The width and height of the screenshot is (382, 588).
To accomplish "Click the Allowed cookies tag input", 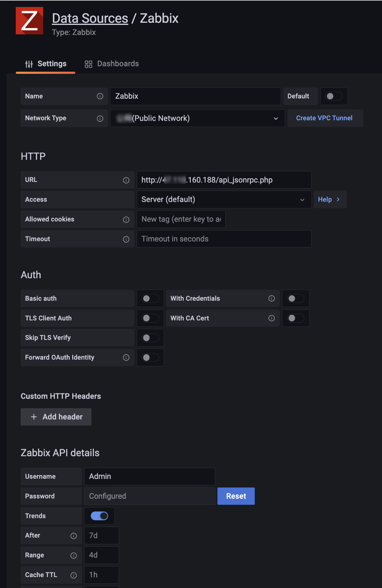I will (x=181, y=219).
